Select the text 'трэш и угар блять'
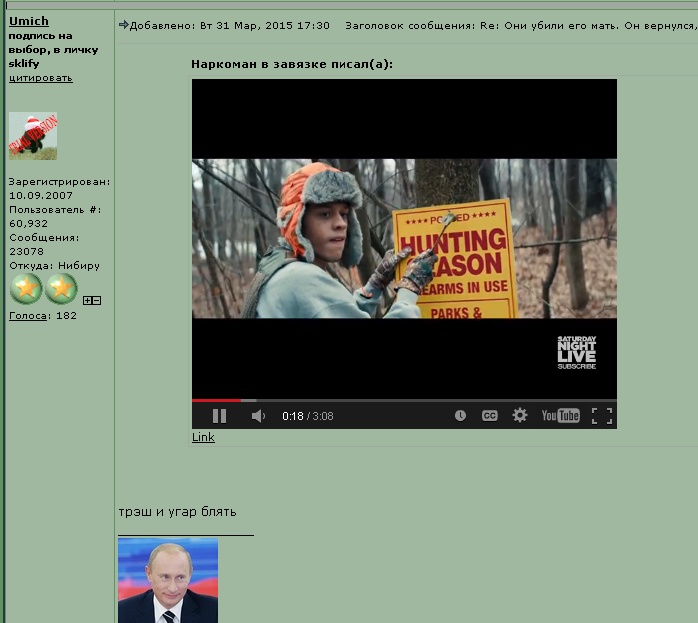 click(177, 512)
